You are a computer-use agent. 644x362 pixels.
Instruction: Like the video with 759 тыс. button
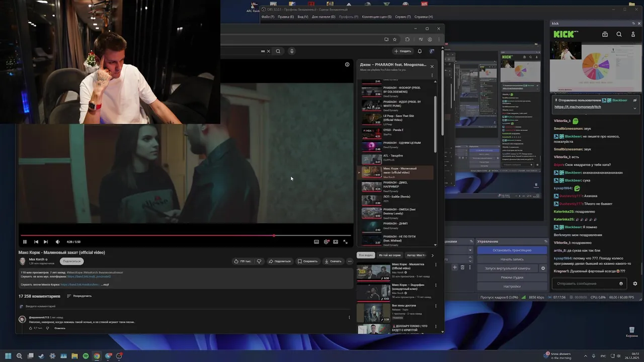pos(243,261)
